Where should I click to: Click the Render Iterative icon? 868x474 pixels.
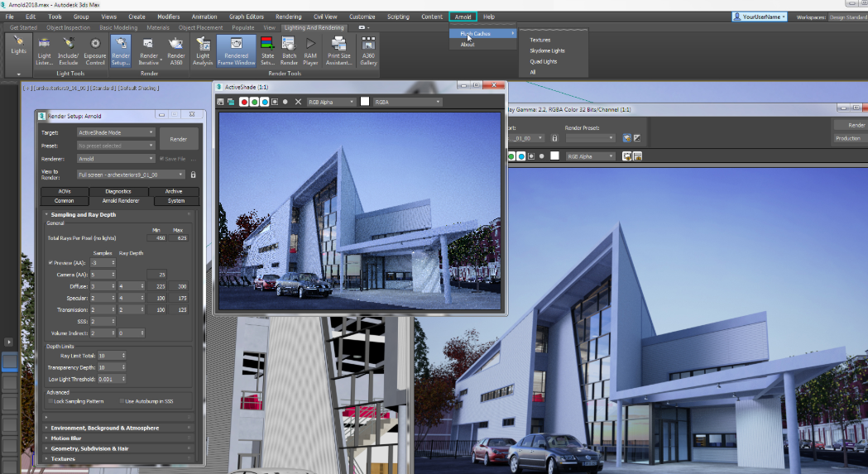148,51
